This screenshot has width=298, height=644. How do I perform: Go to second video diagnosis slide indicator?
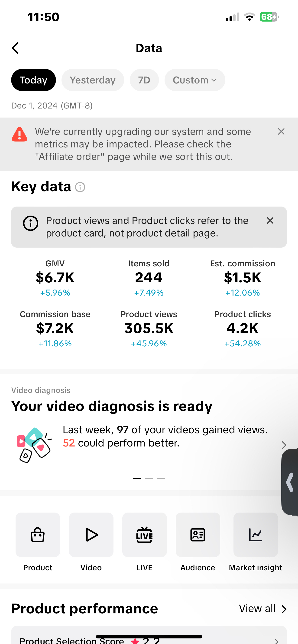(149, 478)
